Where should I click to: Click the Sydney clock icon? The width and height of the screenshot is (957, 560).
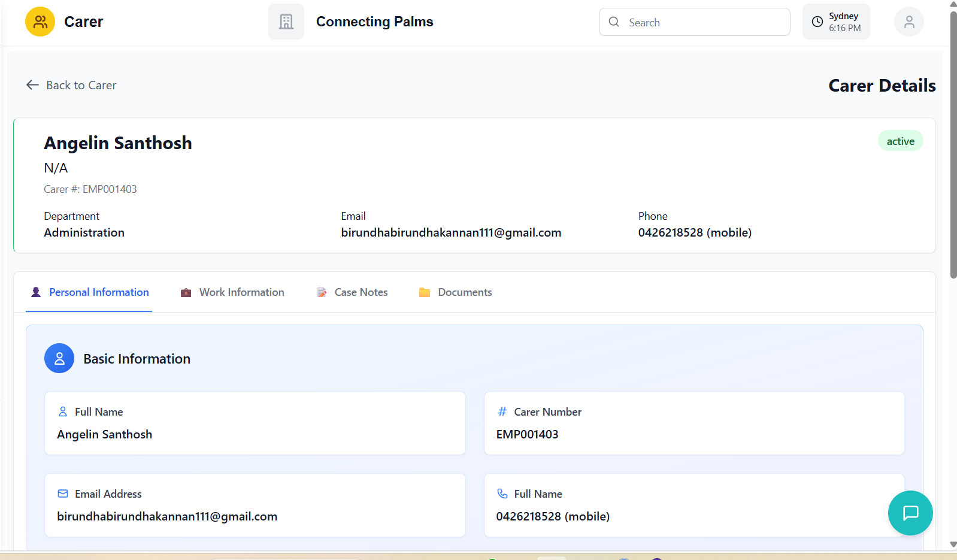tap(817, 22)
